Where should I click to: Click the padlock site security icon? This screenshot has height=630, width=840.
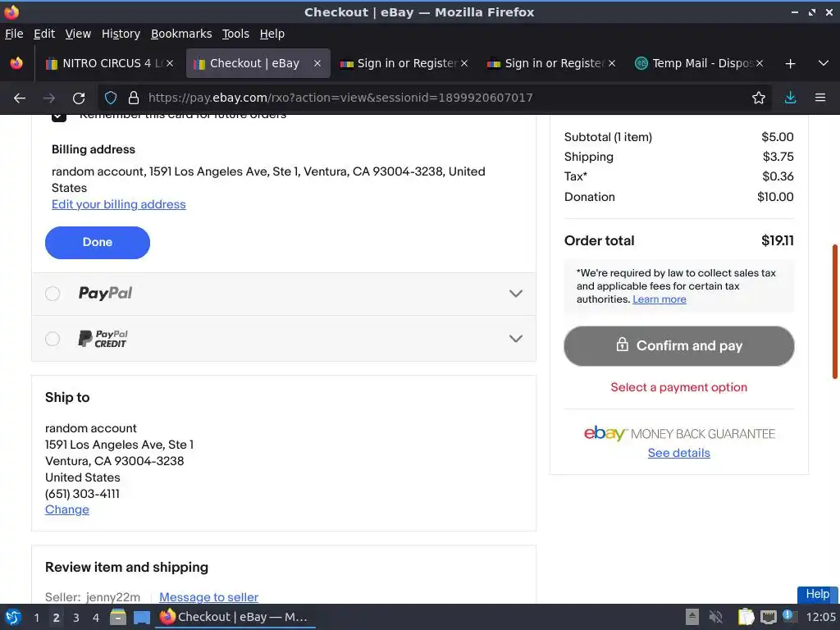point(134,98)
